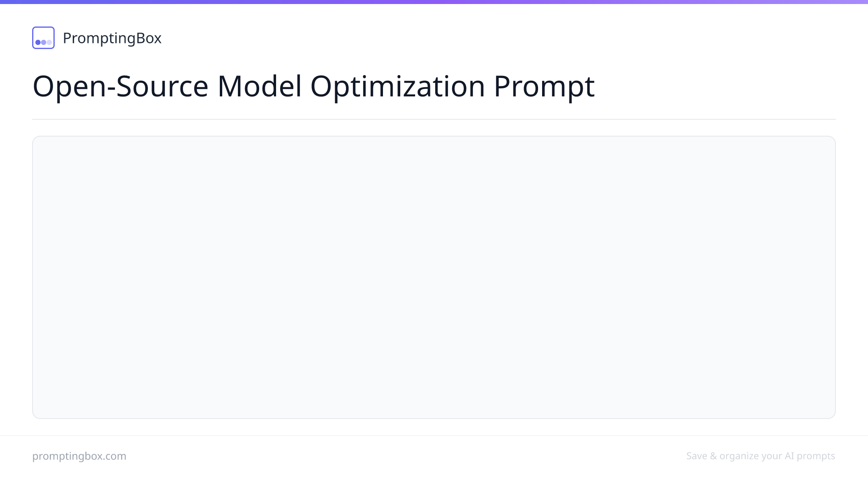The image size is (868, 482).
Task: Click the middle dot in the logo
Action: (x=43, y=42)
